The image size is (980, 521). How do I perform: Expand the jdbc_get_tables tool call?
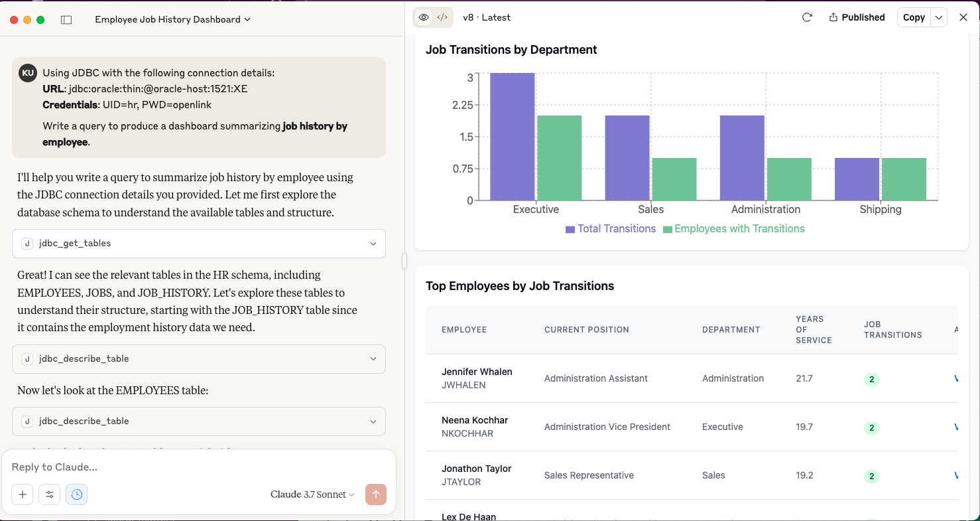coord(199,244)
